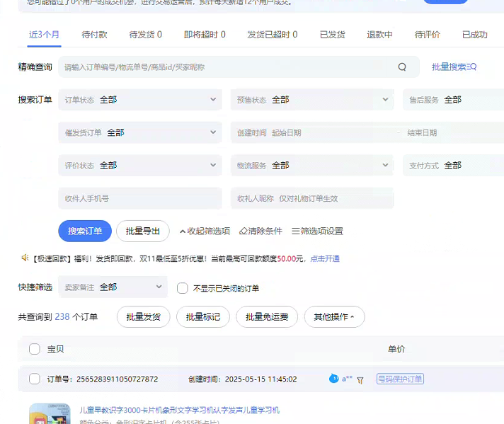Viewport: 504px width, 424px height.
Task: Open the 退款中 tab
Action: [379, 35]
